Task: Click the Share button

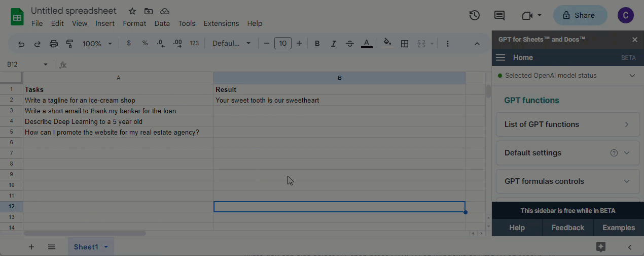Action: tap(580, 15)
